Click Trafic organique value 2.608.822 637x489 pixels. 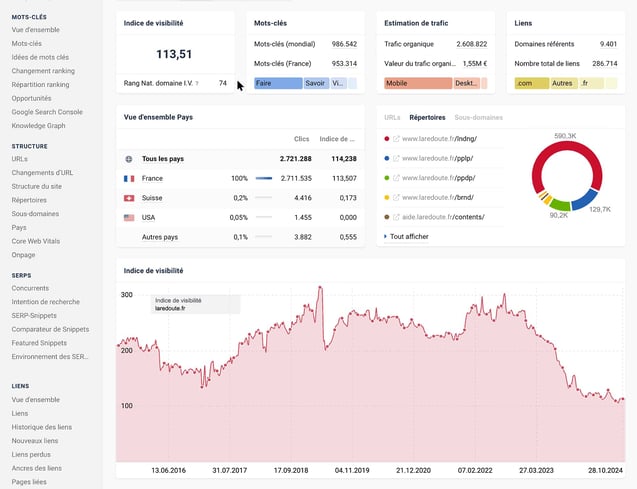click(x=472, y=44)
